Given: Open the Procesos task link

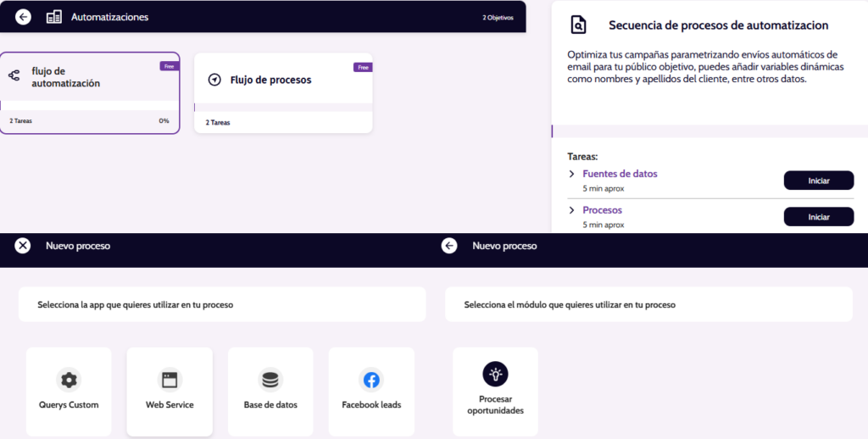Looking at the screenshot, I should [x=602, y=210].
